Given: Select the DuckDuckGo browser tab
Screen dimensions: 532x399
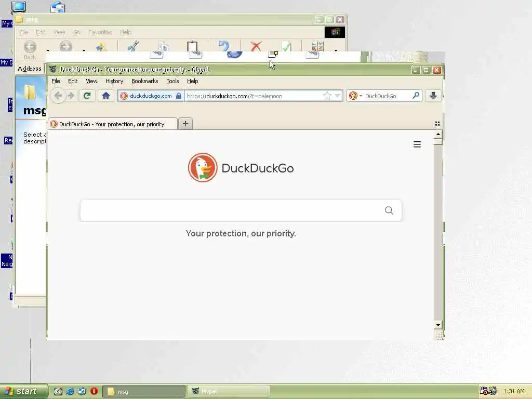Looking at the screenshot, I should click(x=113, y=124).
